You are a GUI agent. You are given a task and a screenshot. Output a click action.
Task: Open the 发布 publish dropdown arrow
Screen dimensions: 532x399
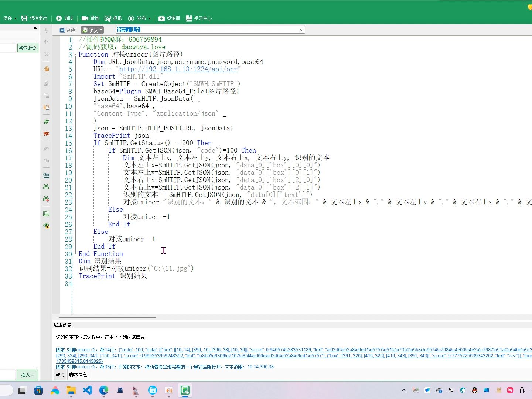pyautogui.click(x=150, y=18)
